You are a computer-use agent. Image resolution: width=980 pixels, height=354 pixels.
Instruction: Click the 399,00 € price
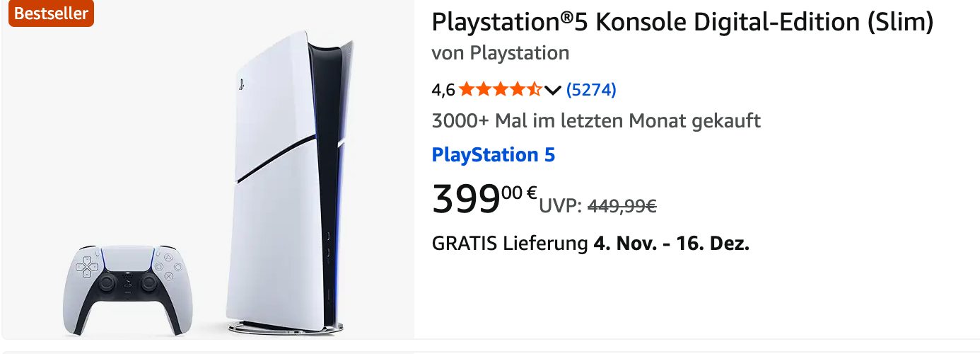pyautogui.click(x=484, y=198)
